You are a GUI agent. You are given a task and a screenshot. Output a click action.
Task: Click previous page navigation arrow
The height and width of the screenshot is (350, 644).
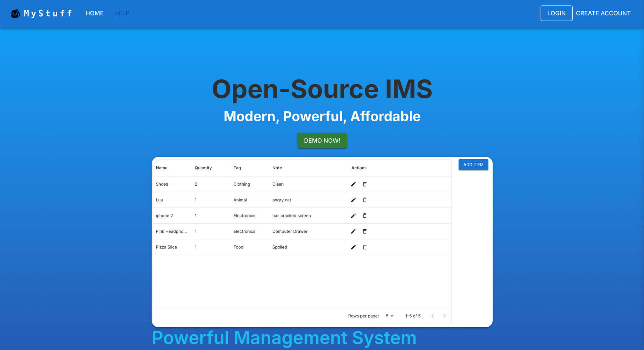click(433, 315)
